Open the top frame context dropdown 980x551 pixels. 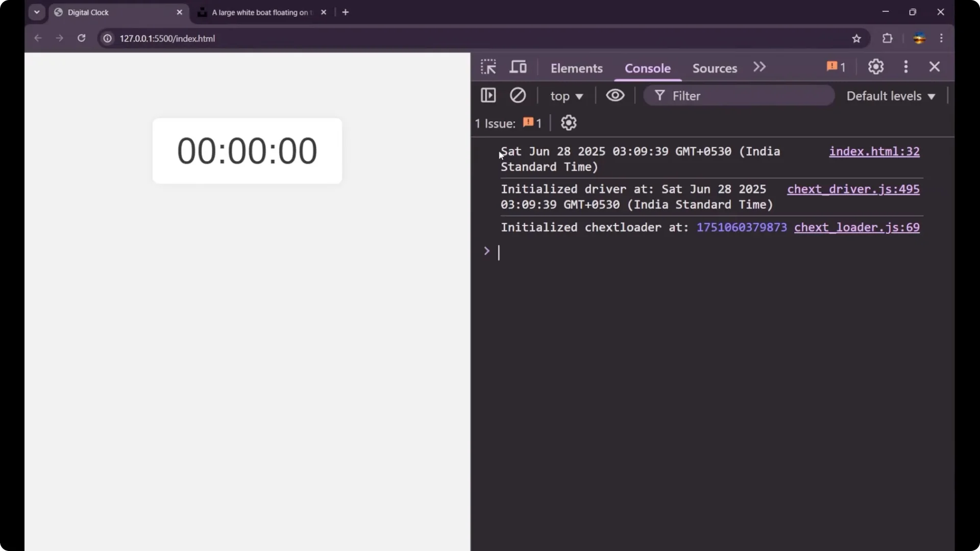567,95
